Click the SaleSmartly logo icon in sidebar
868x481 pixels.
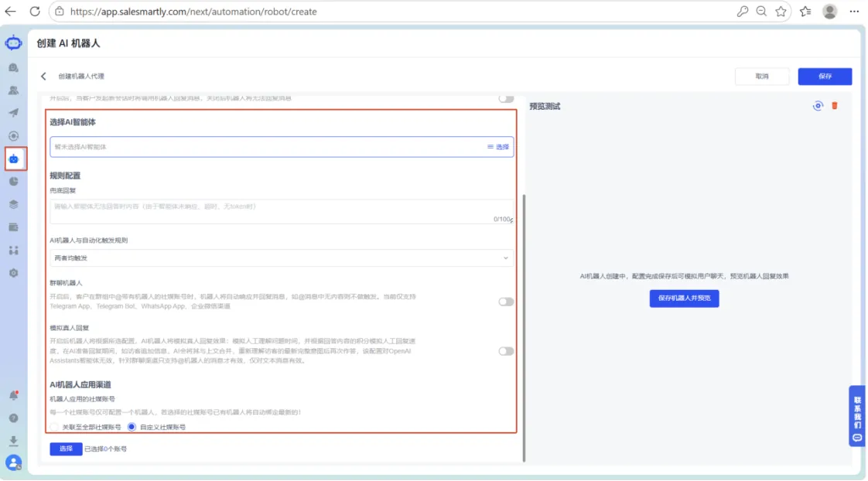[13, 43]
